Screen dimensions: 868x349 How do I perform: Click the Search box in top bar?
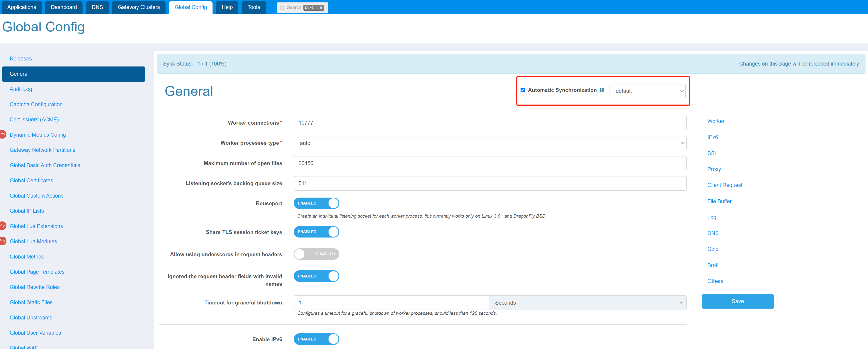coord(302,7)
